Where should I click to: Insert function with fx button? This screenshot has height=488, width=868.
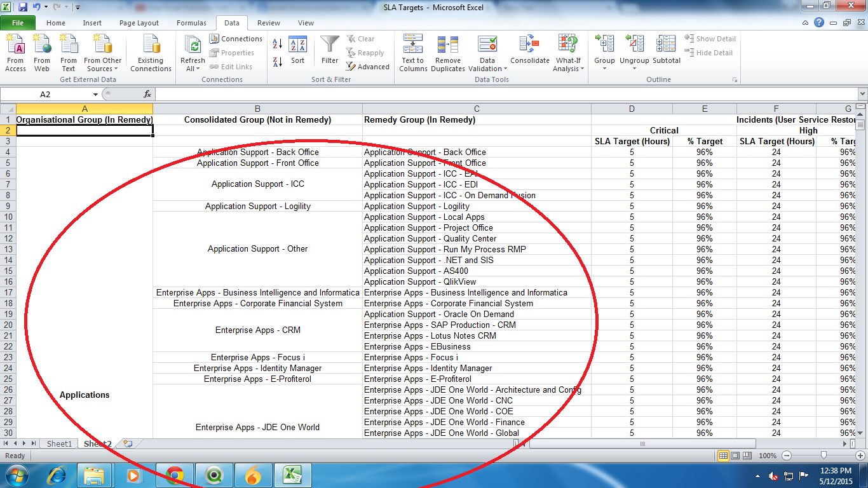click(147, 94)
